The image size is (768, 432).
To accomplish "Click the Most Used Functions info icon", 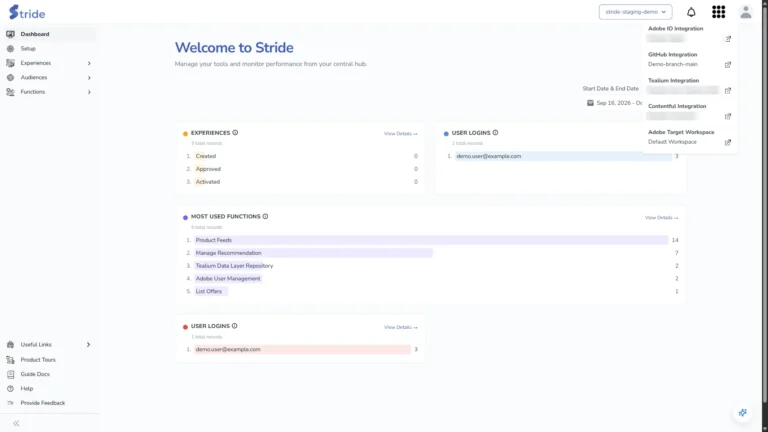I will click(x=265, y=216).
